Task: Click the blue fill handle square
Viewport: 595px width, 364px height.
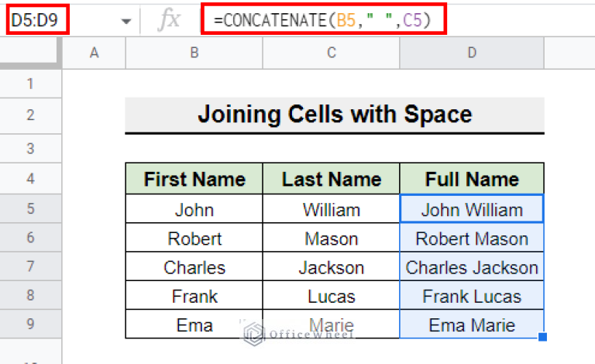Action: 542,337
